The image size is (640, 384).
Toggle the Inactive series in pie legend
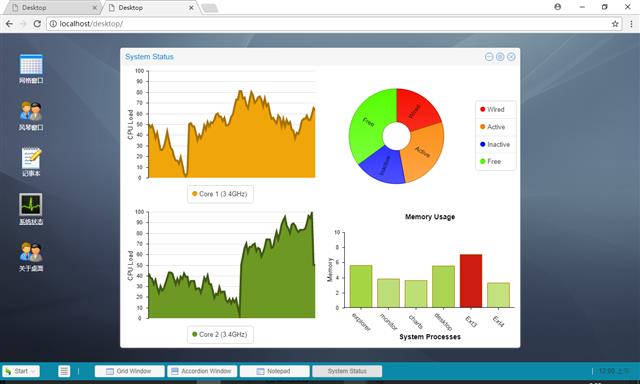click(x=495, y=144)
